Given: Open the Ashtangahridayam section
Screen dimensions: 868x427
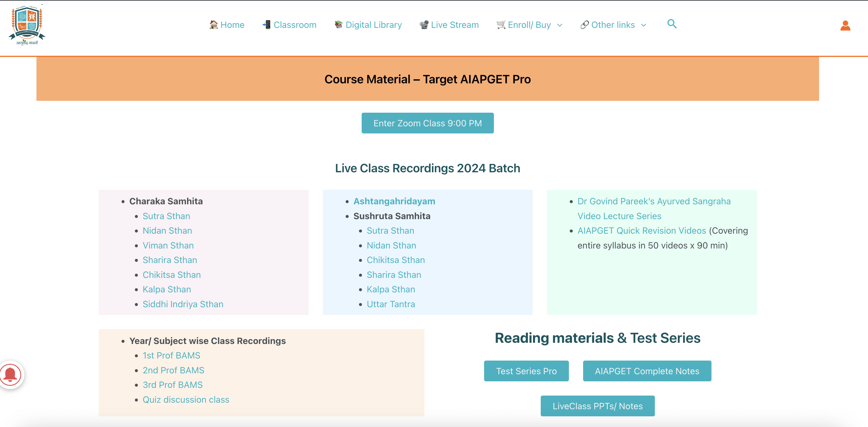Looking at the screenshot, I should [x=394, y=201].
